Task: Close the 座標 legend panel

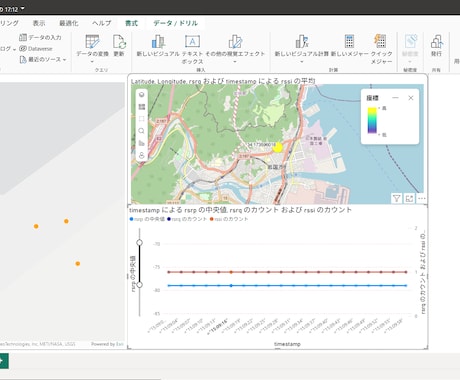Action: tap(411, 98)
